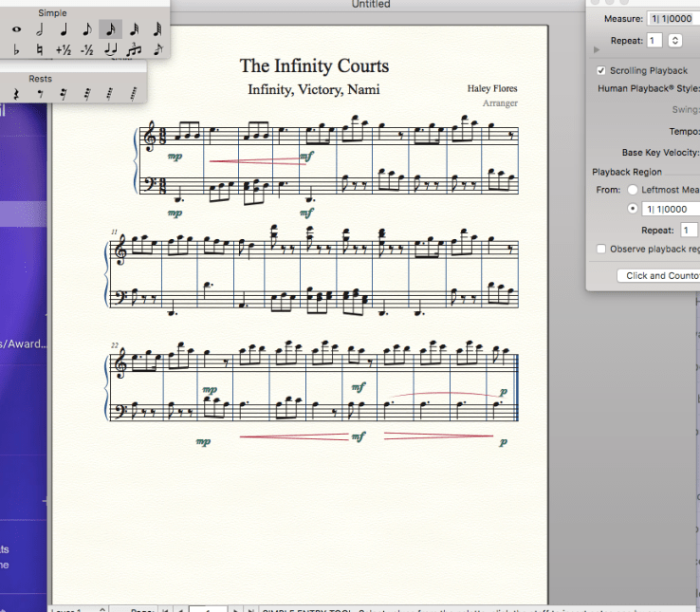
Task: Select the natural sign tool
Action: pos(40,49)
